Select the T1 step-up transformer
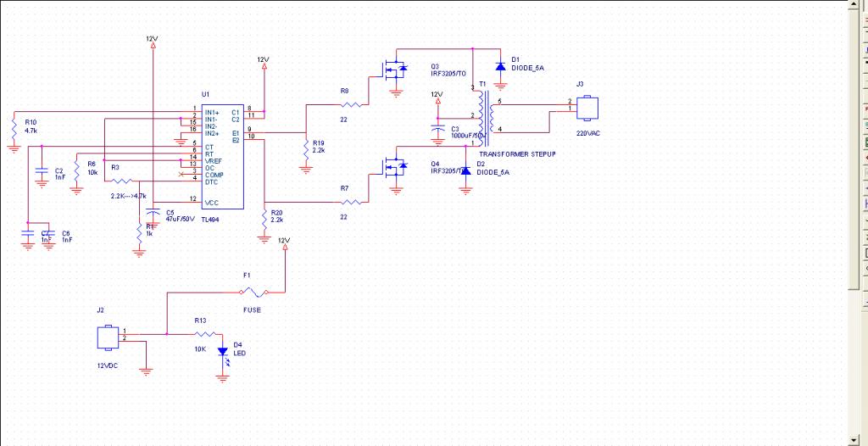The width and height of the screenshot is (868, 446). click(484, 117)
